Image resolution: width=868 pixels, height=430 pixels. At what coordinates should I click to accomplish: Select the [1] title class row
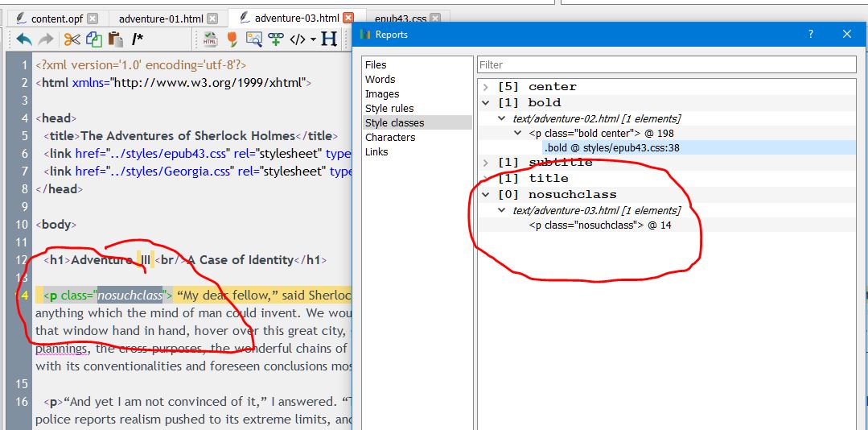533,179
